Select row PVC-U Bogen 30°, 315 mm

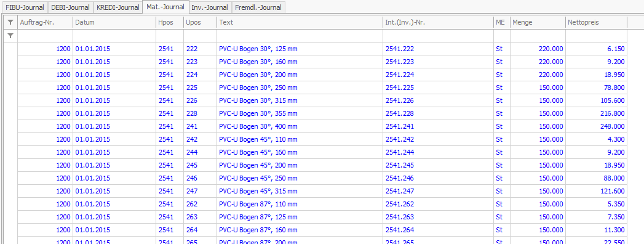tap(322, 100)
